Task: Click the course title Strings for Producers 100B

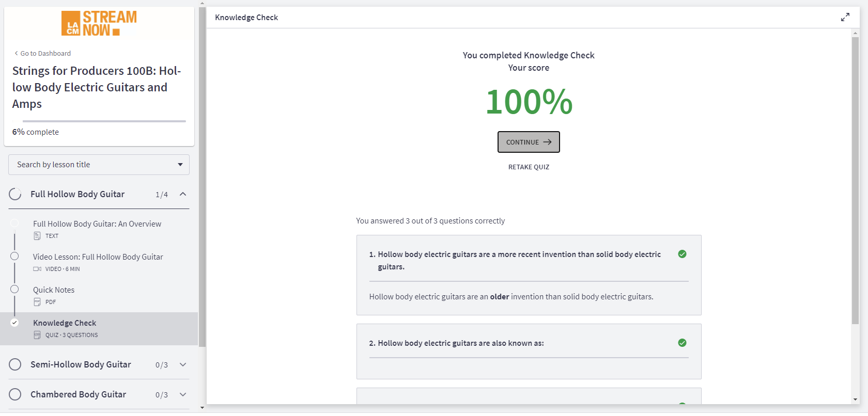Action: [97, 87]
